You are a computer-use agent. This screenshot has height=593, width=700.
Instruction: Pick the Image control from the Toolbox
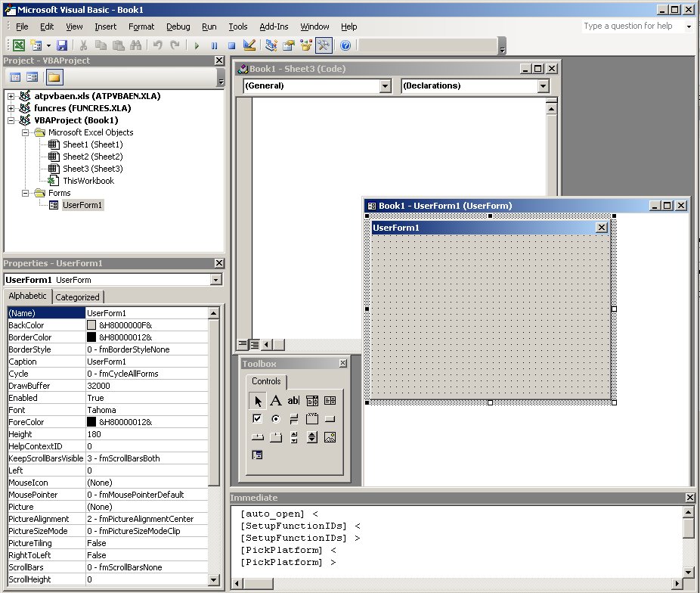[330, 437]
